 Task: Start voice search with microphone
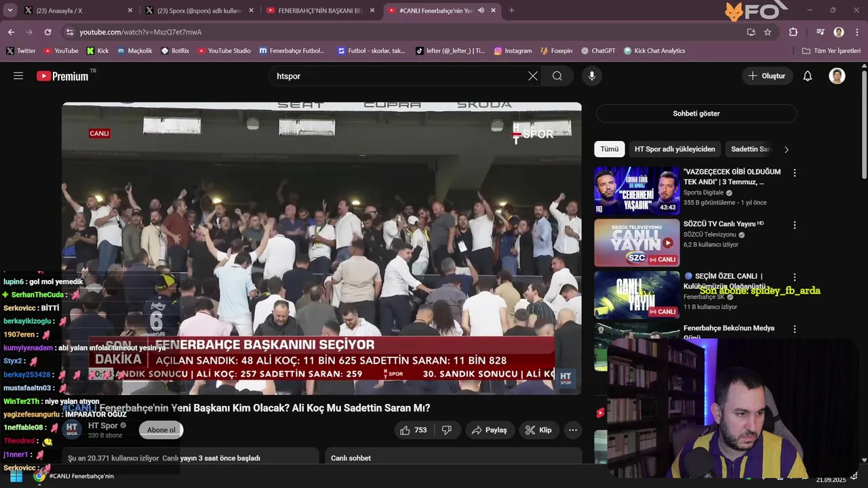(592, 76)
